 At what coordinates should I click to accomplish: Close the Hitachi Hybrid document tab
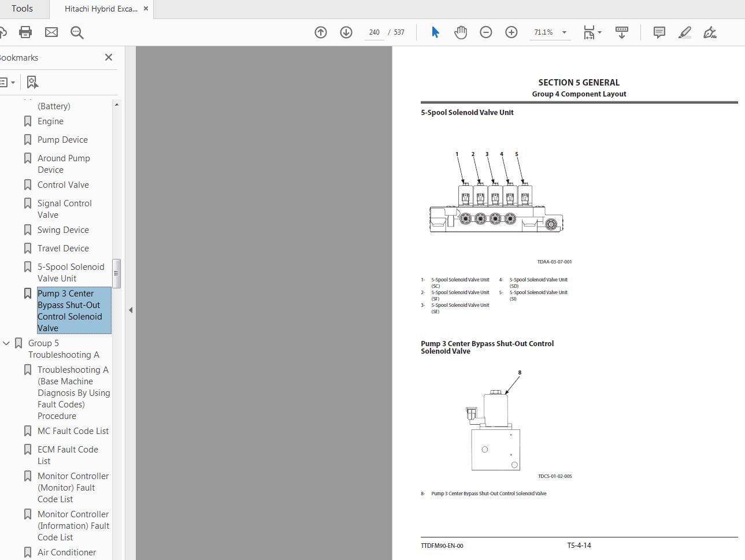tap(146, 9)
